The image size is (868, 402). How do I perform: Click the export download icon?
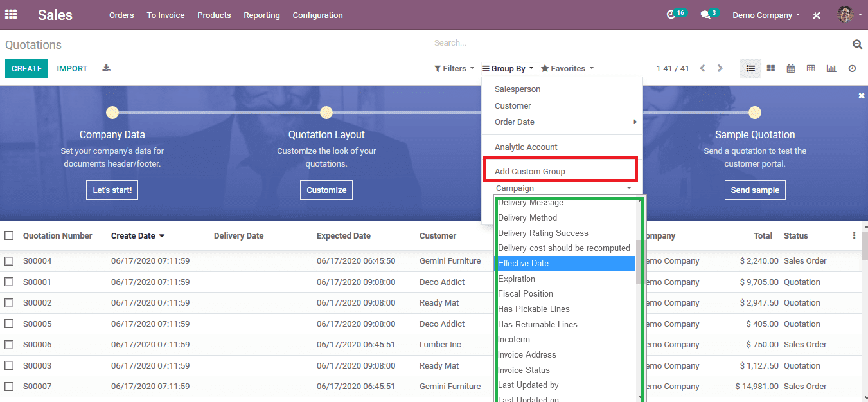pyautogui.click(x=107, y=68)
